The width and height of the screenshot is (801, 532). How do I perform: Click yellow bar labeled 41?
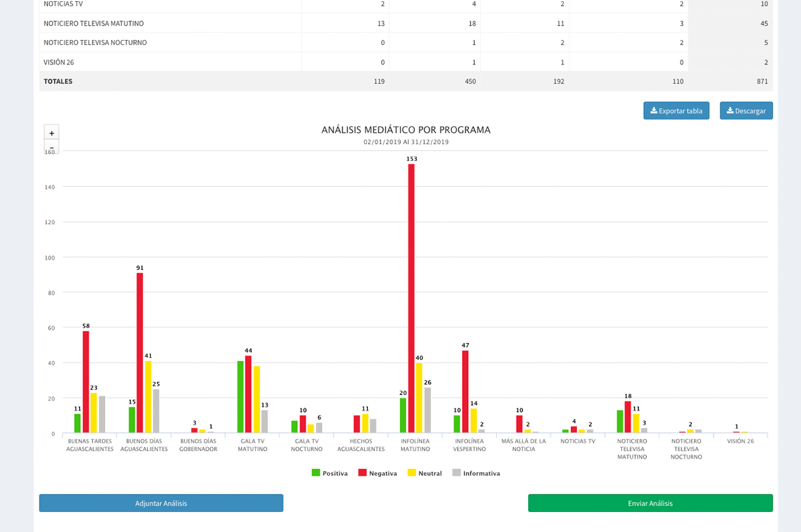[148, 397]
